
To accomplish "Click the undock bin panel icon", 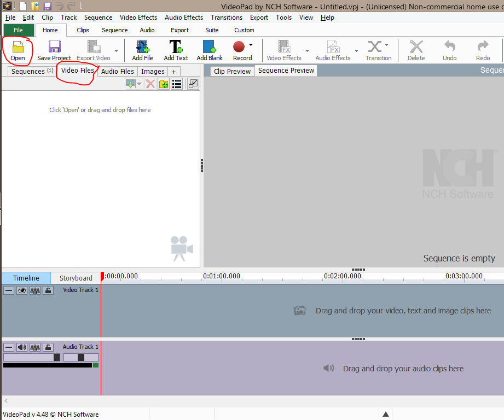I will (193, 84).
